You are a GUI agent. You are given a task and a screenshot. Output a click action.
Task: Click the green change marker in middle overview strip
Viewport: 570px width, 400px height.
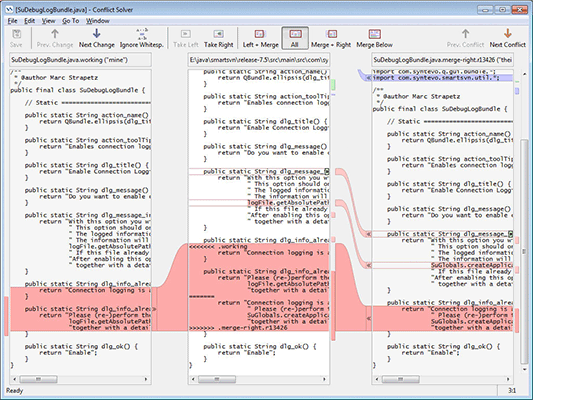[x=333, y=85]
